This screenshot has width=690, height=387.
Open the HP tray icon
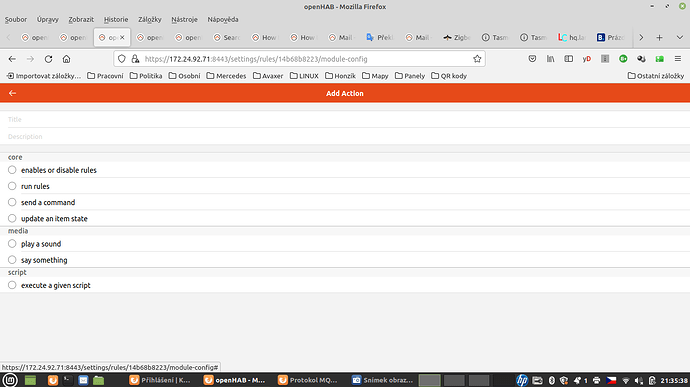click(522, 380)
